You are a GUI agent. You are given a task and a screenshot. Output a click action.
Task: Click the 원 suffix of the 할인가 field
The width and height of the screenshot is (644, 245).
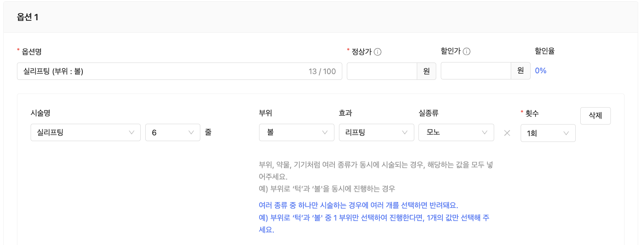(x=521, y=71)
